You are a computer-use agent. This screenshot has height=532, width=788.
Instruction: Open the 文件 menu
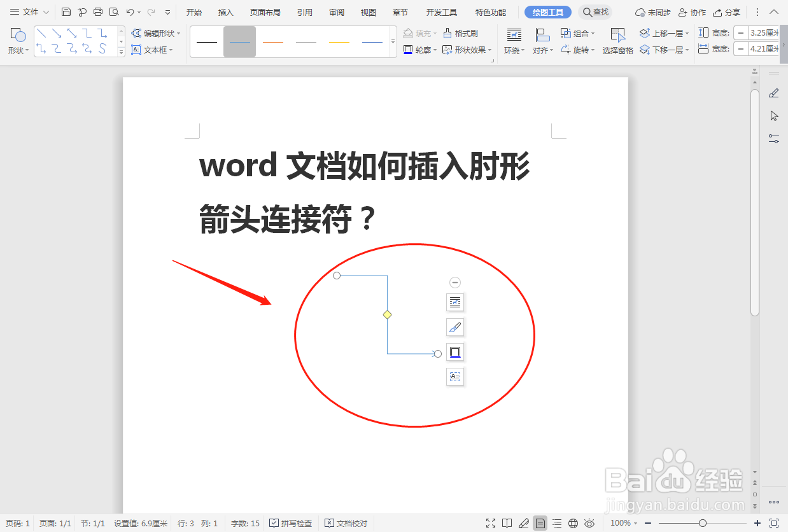(29, 12)
